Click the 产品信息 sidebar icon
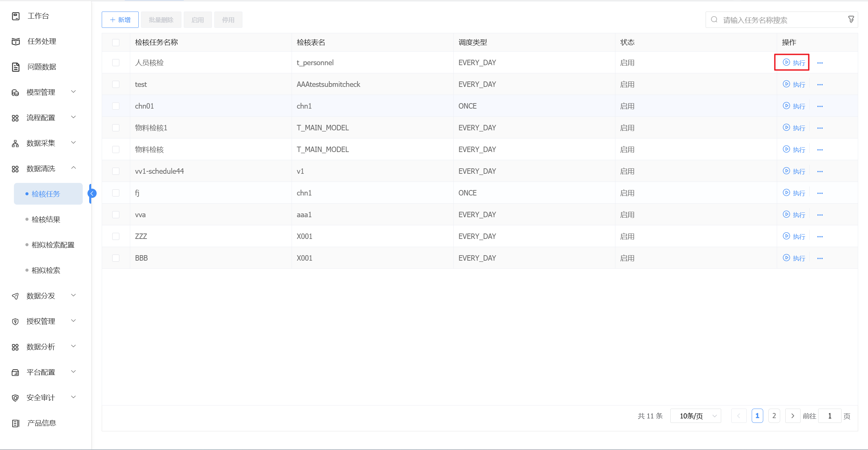 click(x=16, y=423)
